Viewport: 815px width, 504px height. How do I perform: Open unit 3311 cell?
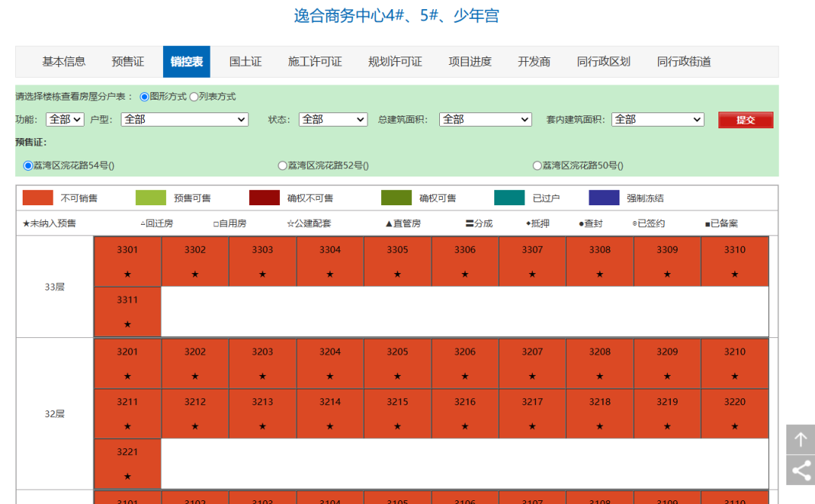pos(128,312)
